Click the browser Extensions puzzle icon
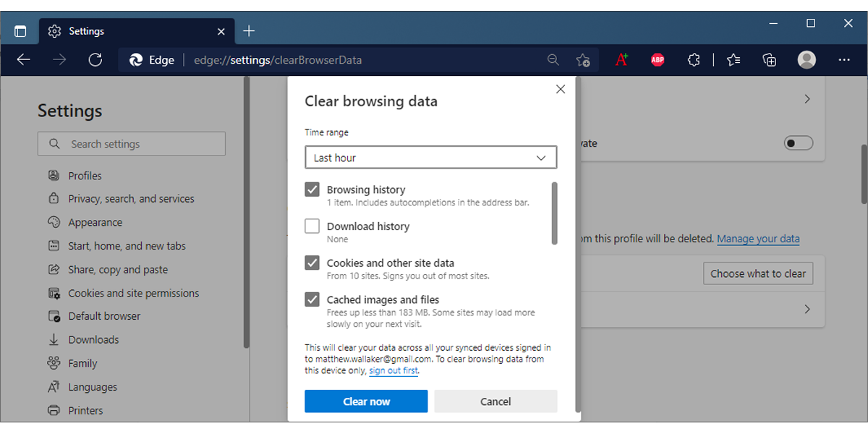 693,60
